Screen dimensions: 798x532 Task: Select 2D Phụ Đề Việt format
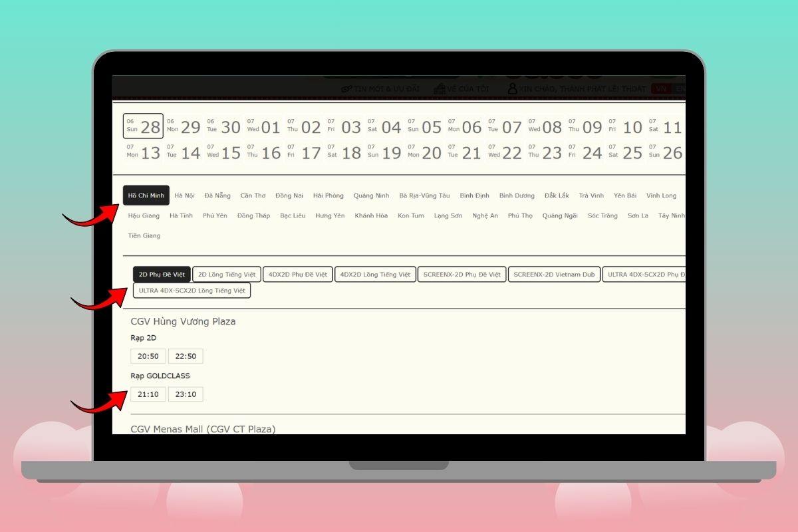162,274
